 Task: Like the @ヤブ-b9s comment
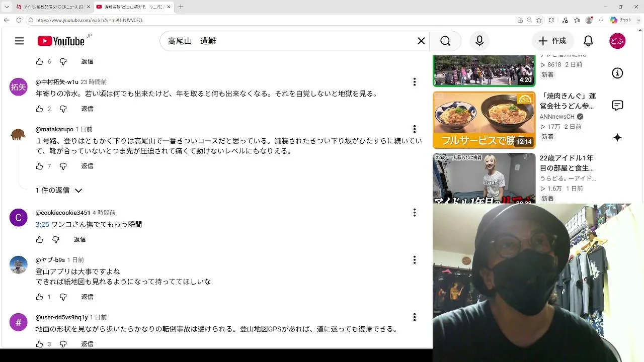[x=40, y=297]
